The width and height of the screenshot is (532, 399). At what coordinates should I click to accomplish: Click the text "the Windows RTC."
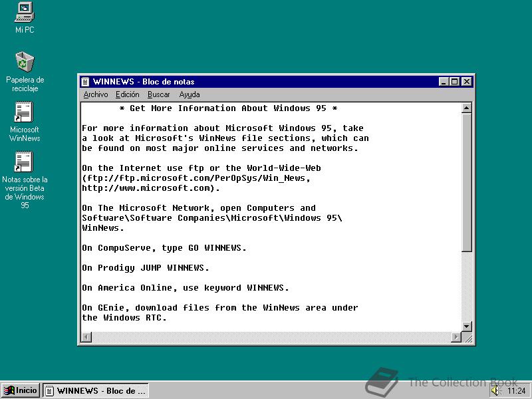coord(124,318)
